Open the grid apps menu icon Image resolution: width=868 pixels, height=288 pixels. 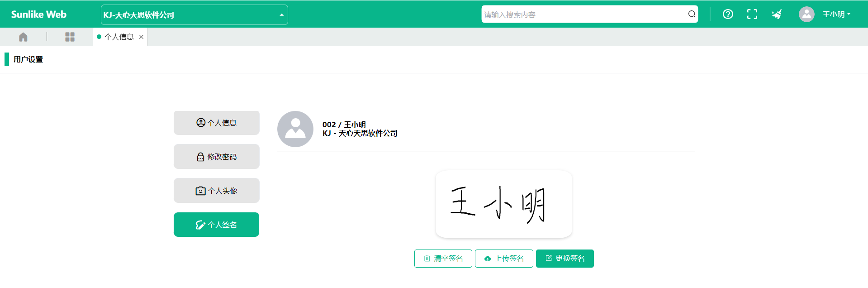coord(70,37)
